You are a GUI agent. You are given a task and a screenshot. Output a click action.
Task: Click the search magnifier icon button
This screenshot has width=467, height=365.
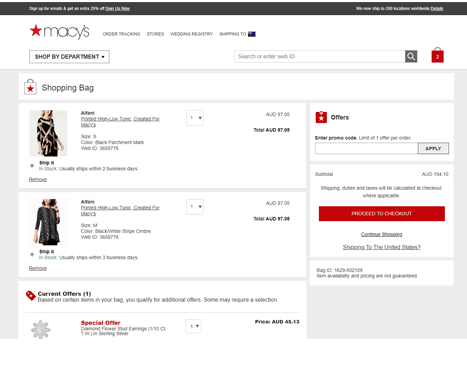(x=411, y=56)
